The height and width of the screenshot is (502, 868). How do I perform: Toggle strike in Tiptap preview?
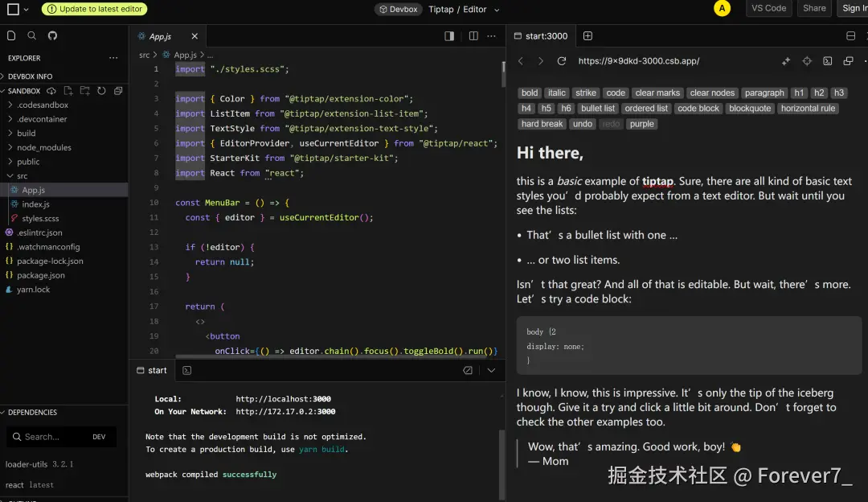pyautogui.click(x=585, y=93)
